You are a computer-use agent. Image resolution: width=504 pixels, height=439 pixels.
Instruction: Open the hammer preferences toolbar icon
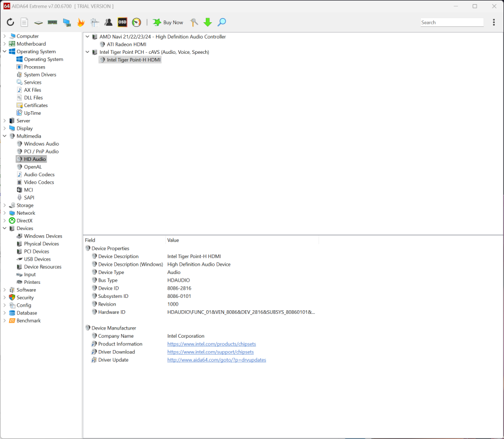pos(194,22)
